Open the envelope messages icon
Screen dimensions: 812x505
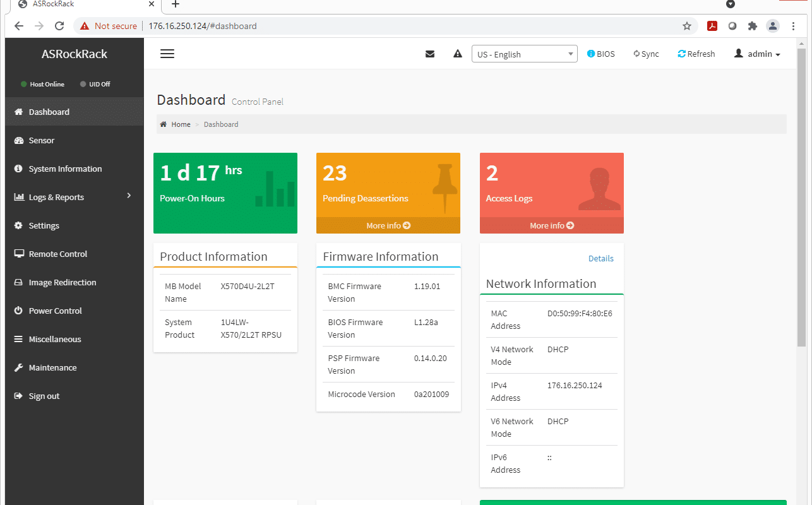point(430,54)
